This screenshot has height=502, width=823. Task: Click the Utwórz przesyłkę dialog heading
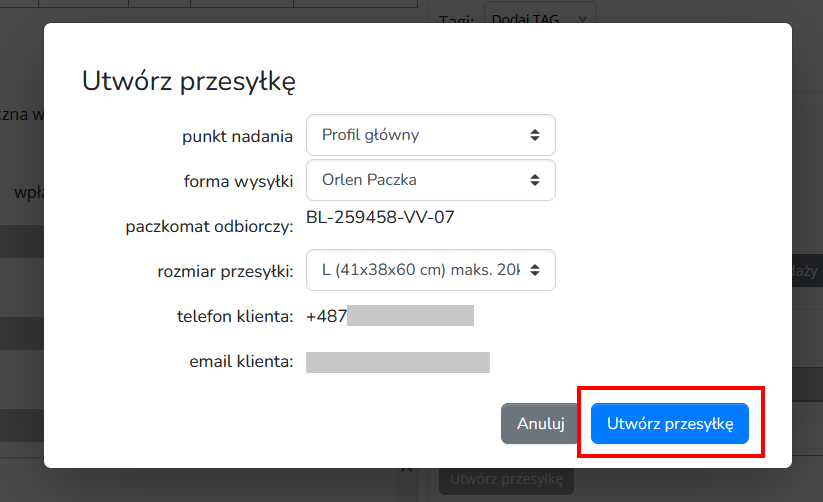point(188,81)
